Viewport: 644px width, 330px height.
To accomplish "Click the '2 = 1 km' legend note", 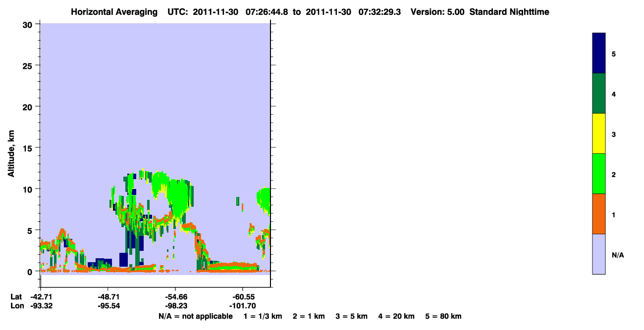I will [x=309, y=316].
